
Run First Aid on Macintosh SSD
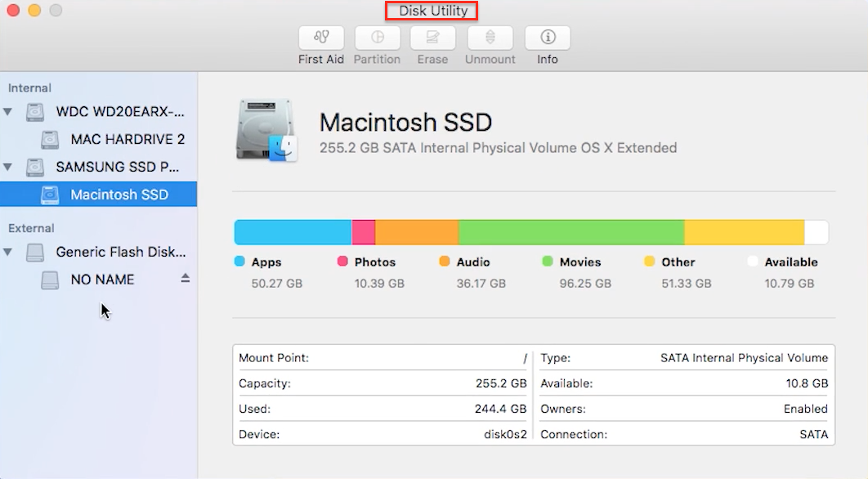(320, 43)
